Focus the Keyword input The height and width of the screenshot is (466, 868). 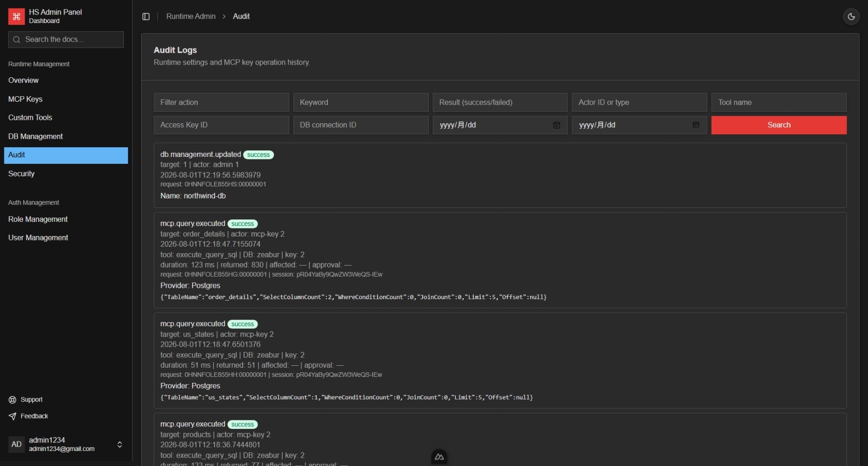click(x=361, y=102)
